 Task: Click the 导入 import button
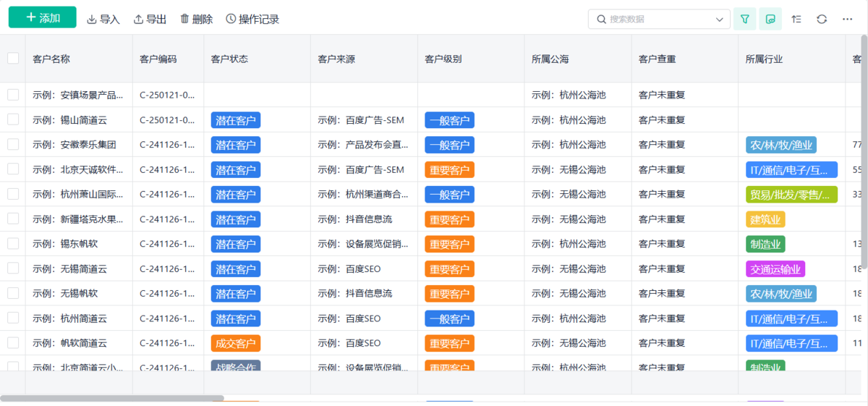point(103,20)
